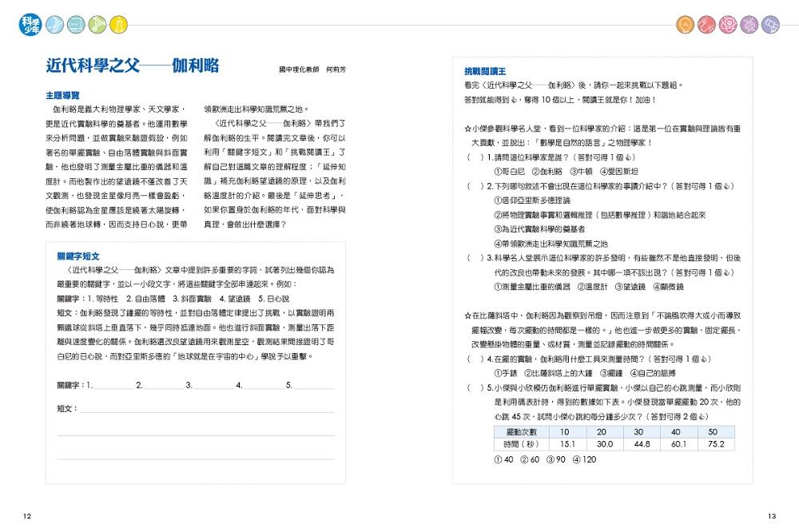Click the yellow flask icon
The image size is (799, 532).
pos(119,25)
